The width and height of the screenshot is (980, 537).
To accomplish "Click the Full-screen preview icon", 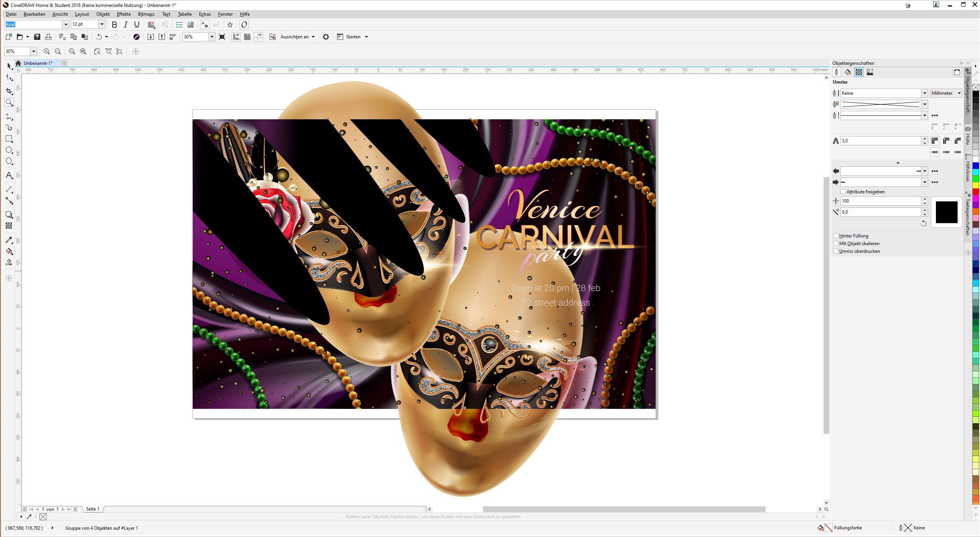I will tap(222, 37).
